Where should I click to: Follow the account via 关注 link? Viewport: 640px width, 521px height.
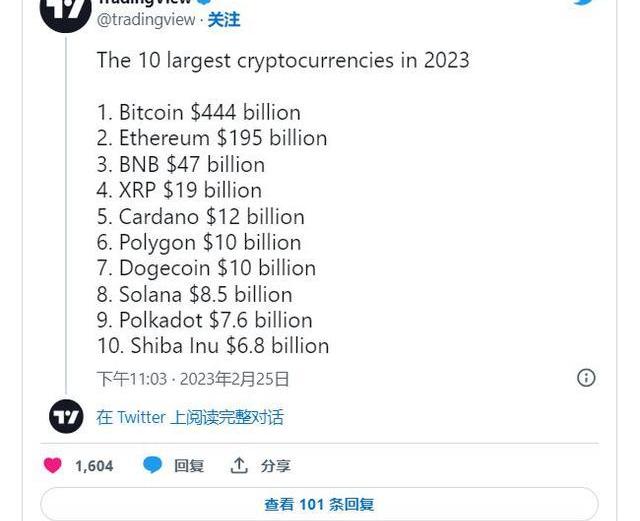[224, 20]
